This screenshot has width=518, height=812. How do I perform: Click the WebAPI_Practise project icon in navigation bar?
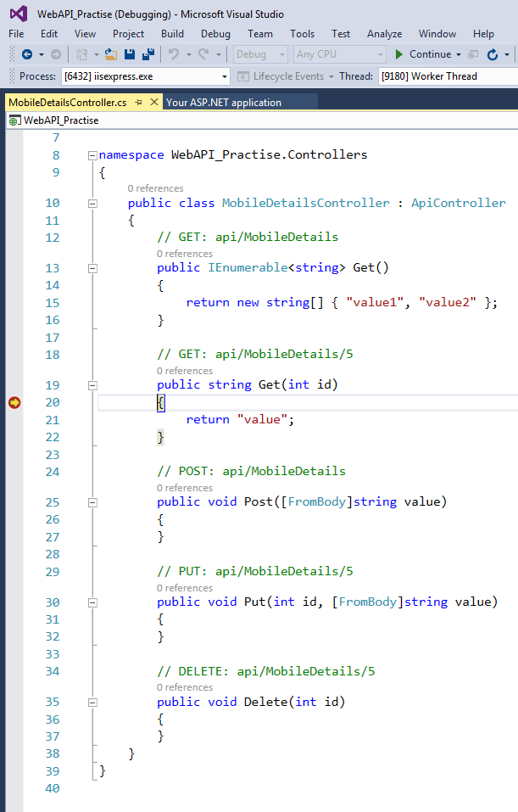(x=15, y=120)
